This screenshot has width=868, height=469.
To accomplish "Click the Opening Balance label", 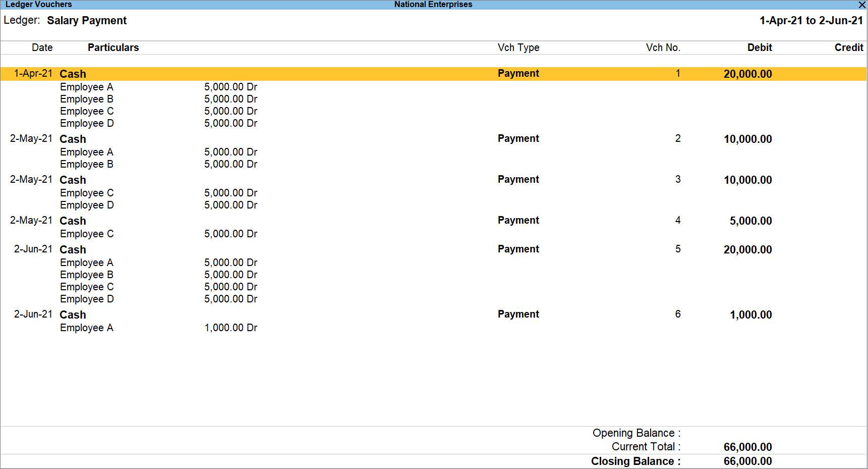I will [636, 433].
